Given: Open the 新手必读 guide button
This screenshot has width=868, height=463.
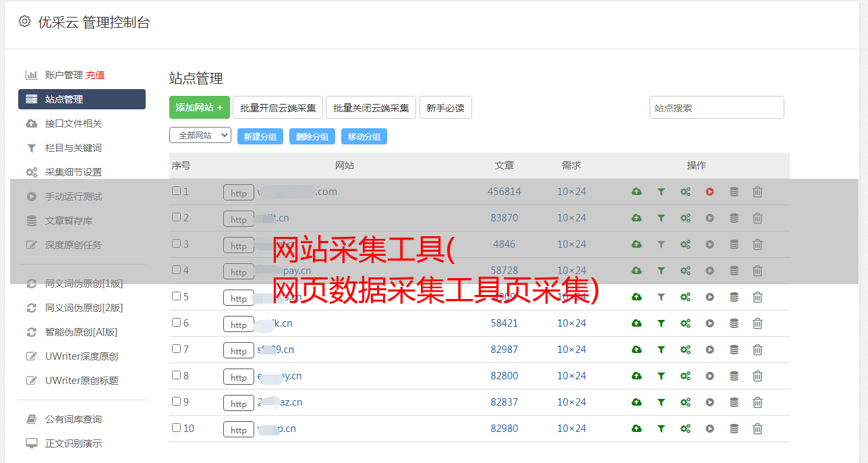Looking at the screenshot, I should click(x=445, y=107).
